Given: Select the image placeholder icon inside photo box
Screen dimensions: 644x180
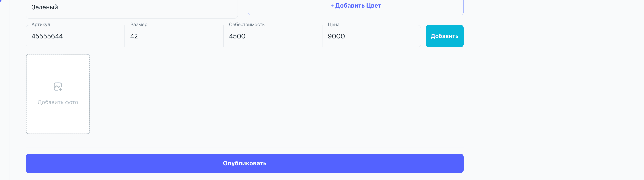Looking at the screenshot, I should coord(57,86).
